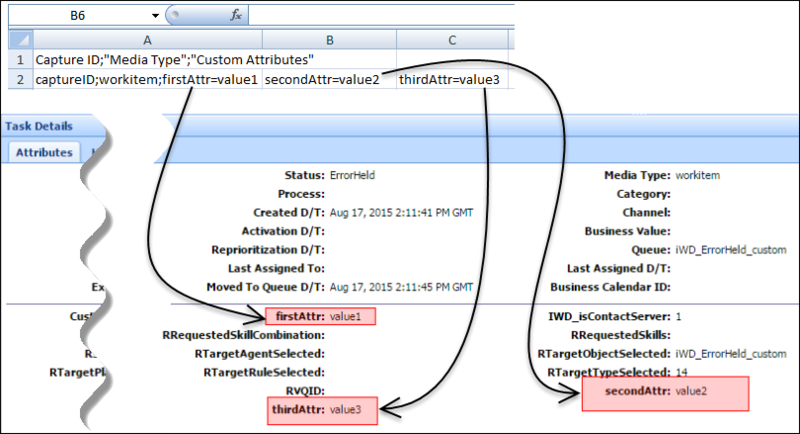
Task: Select row 1 header
Action: click(20, 60)
